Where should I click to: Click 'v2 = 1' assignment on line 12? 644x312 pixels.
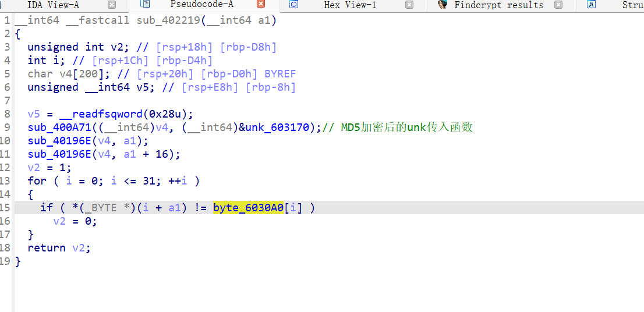pyautogui.click(x=49, y=168)
